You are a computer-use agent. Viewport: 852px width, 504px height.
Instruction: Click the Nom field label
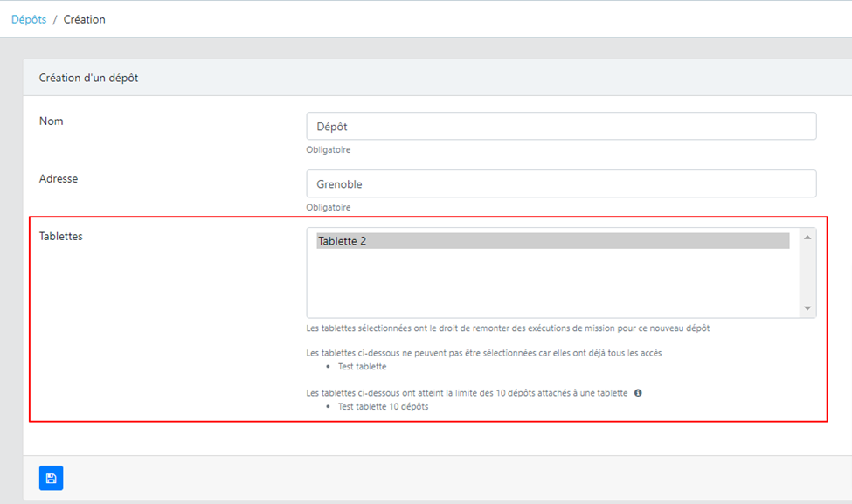pyautogui.click(x=52, y=121)
